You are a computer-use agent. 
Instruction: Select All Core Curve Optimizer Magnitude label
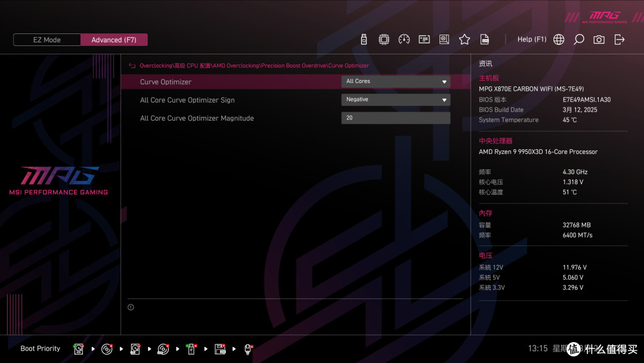tap(197, 118)
